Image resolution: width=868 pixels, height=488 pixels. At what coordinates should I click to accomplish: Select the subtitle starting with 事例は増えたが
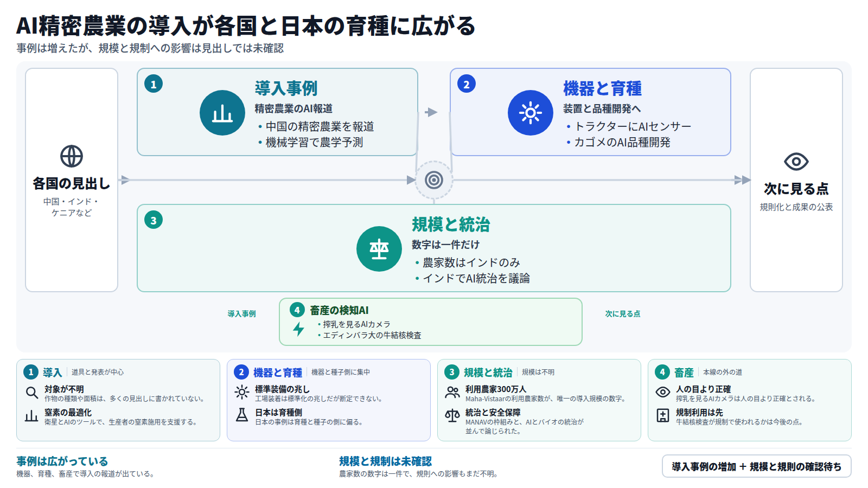[150, 48]
